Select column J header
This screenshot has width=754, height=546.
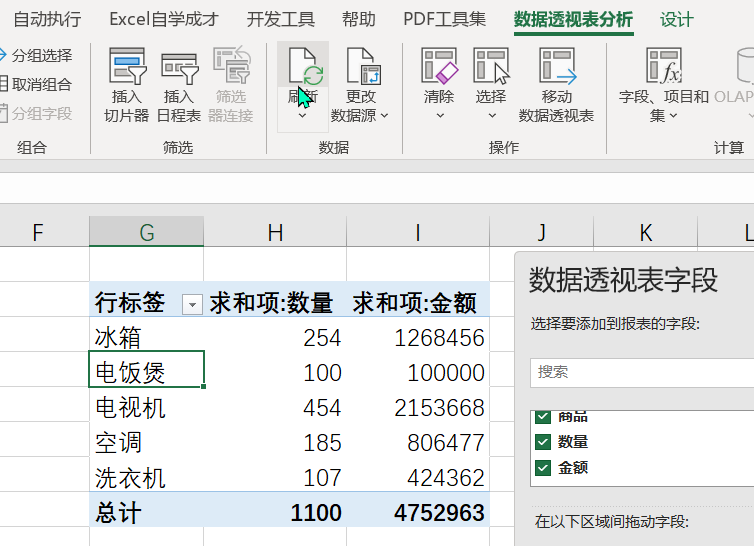click(x=541, y=232)
